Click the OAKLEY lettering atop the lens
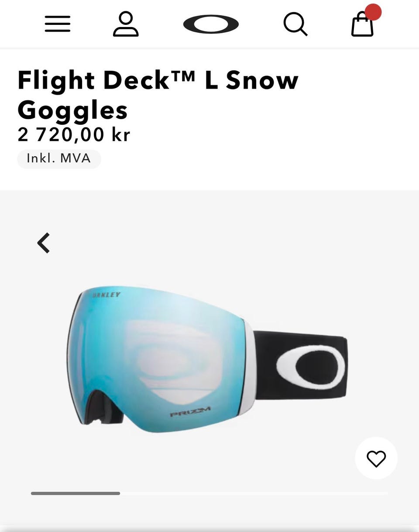Screen dimensions: 419x532 pyautogui.click(x=106, y=295)
